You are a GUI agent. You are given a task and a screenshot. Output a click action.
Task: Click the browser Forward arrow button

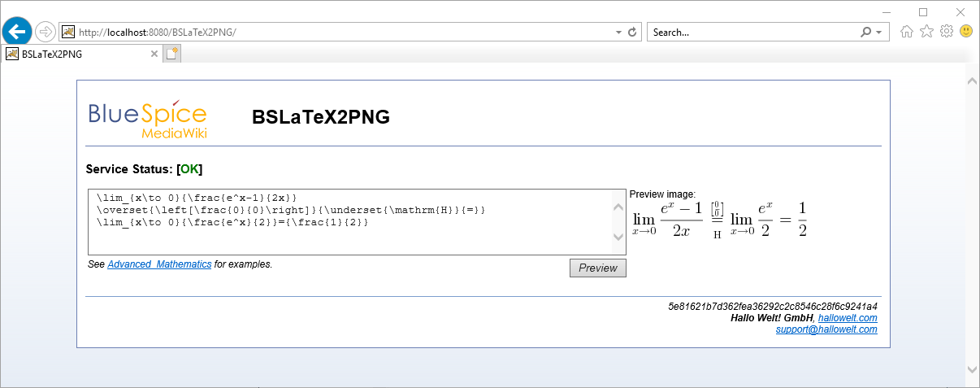46,32
